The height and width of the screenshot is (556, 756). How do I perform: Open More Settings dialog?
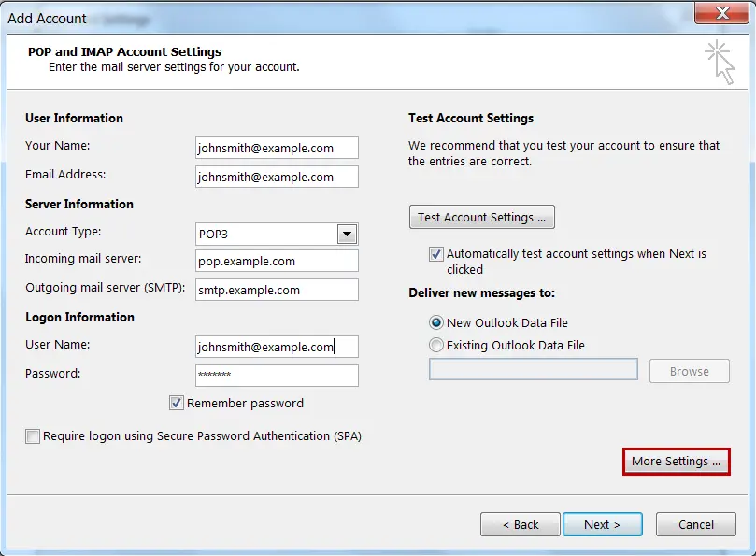(x=676, y=462)
